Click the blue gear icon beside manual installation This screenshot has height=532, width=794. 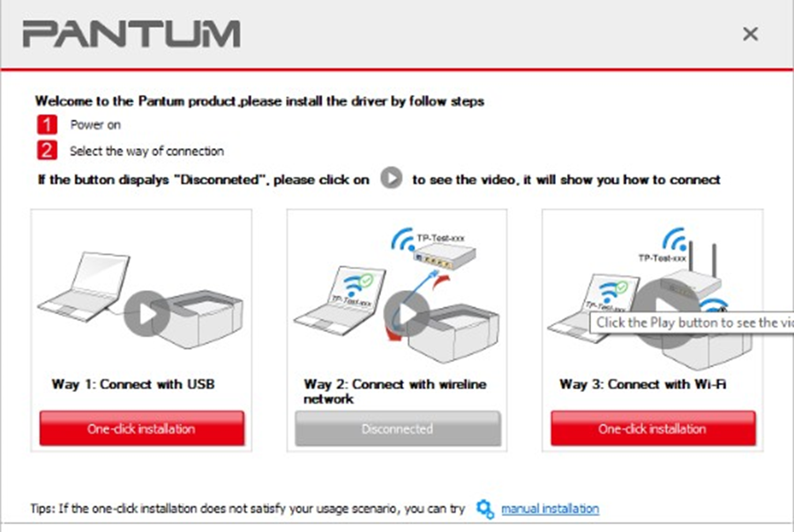[x=485, y=509]
